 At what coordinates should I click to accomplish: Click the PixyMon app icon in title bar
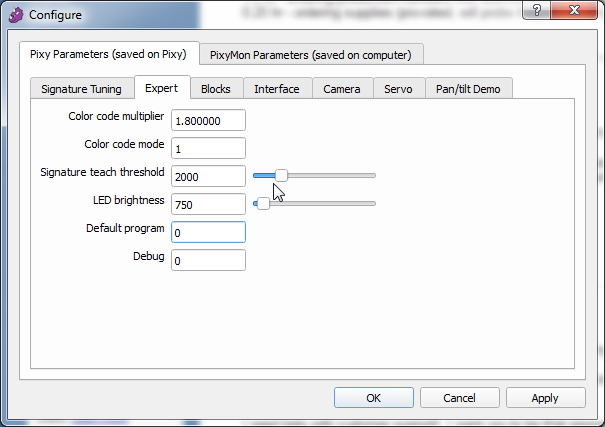pos(16,15)
